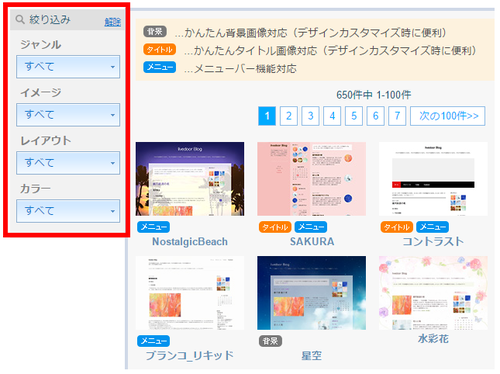Click the orange タイトル legend badge
This screenshot has width=500, height=374.
pos(160,50)
